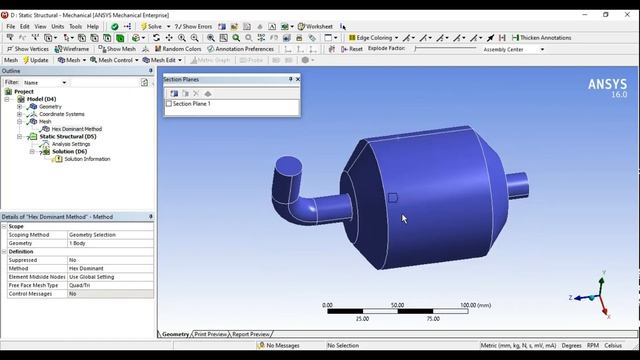
Task: Open the File menu
Action: [11, 27]
